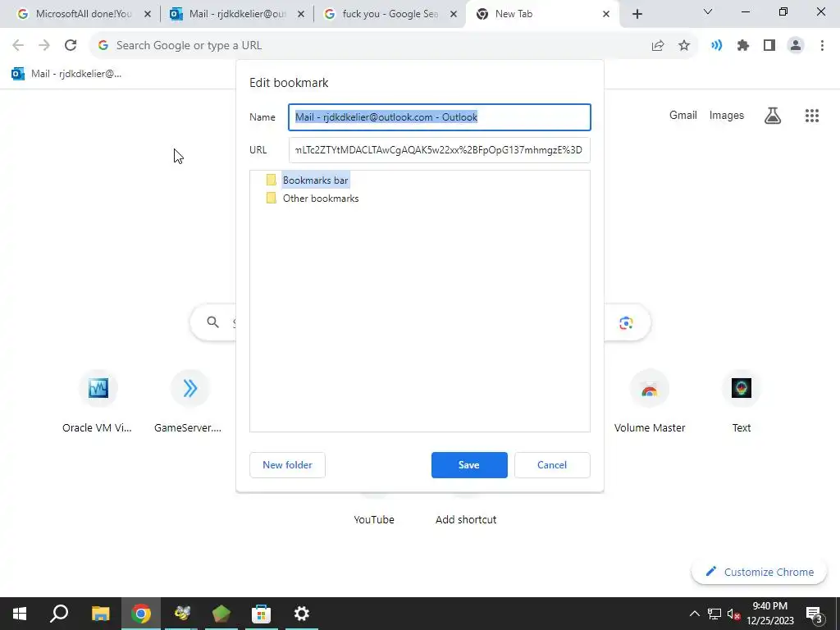Click the bookmark star icon
The height and width of the screenshot is (630, 840).
point(684,46)
